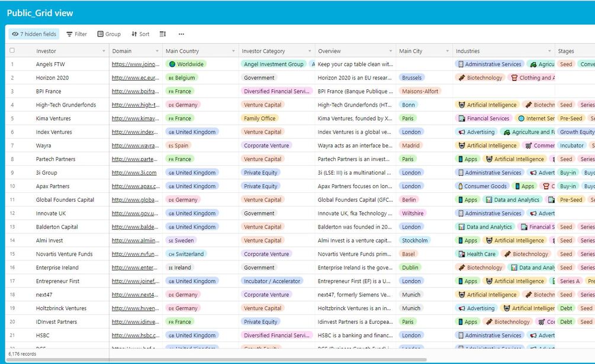Expand the Overview column dropdown arrow
Viewport: 595px width, 364px height.
pos(391,51)
